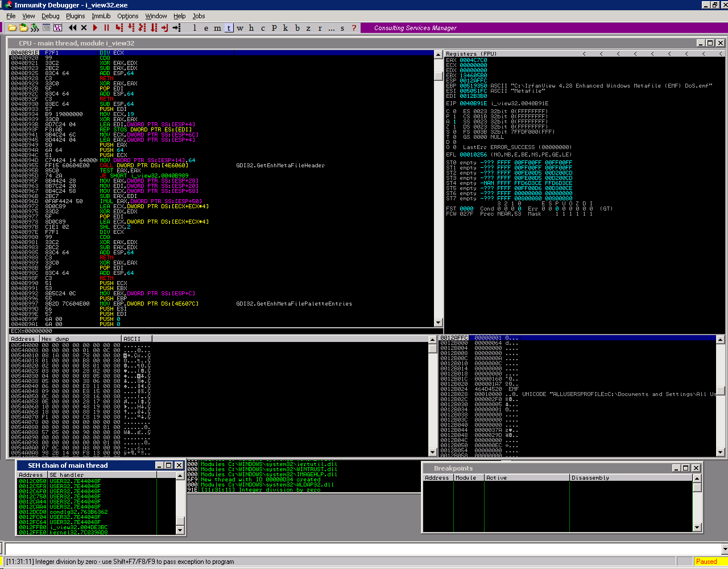Click the Go to address arrow icon

coord(177,28)
